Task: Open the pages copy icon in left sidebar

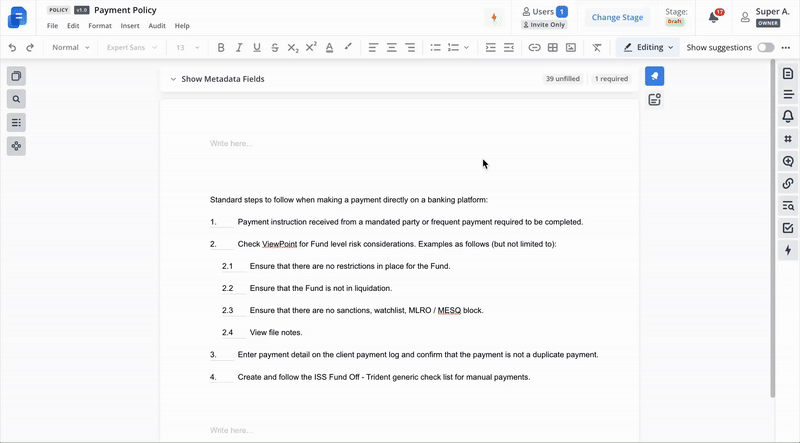Action: coord(16,76)
